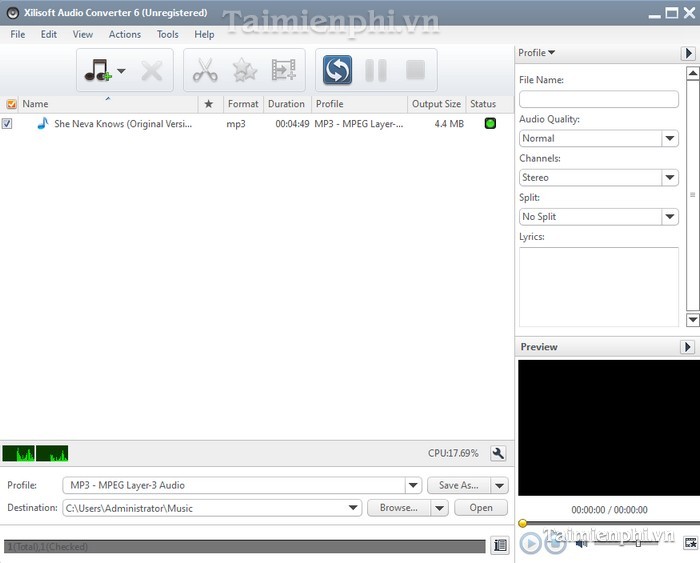Open the wrench settings icon near CPU
This screenshot has width=700, height=563.
coord(498,454)
